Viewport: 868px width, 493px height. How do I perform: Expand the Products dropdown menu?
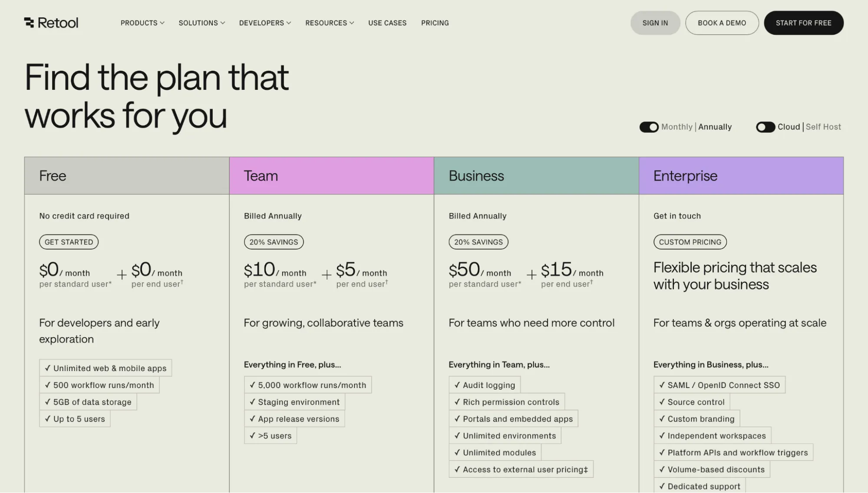click(x=142, y=23)
